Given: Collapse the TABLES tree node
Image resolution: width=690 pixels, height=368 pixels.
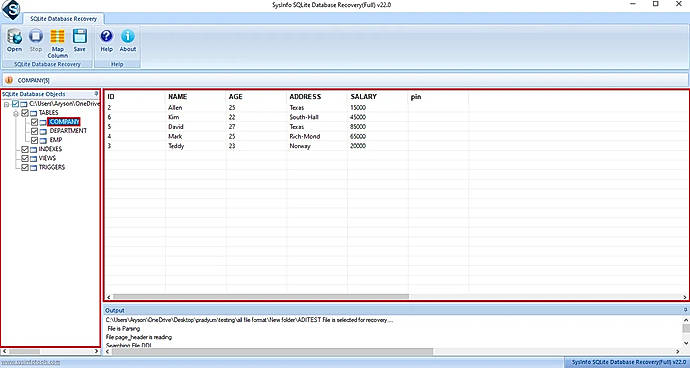Looking at the screenshot, I should (x=16, y=113).
